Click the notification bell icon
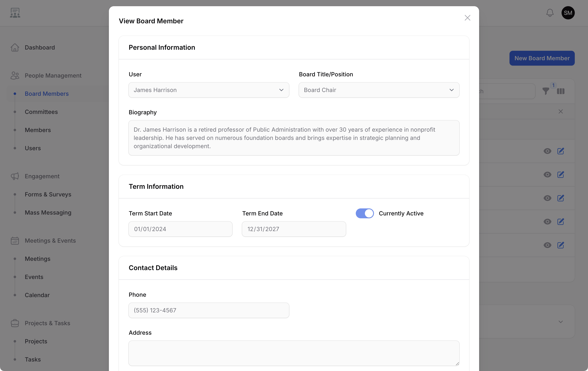The height and width of the screenshot is (371, 588). (550, 13)
